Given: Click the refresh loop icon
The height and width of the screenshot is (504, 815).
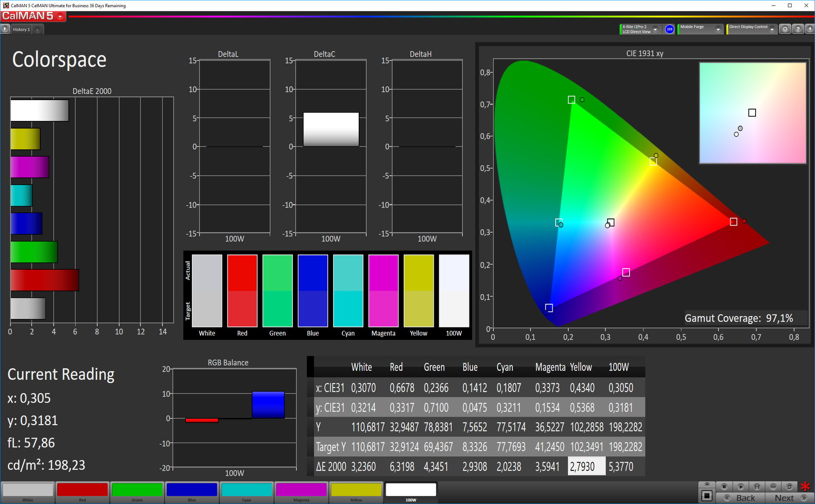Looking at the screenshot, I should (789, 487).
